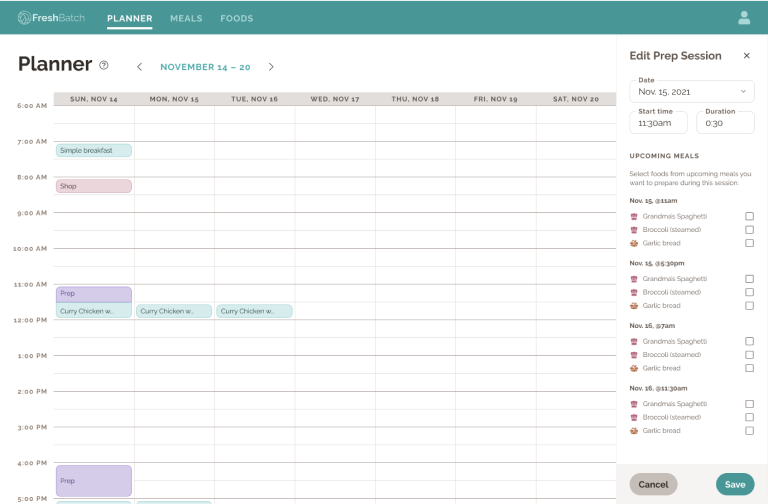Click the Cancel button

click(653, 484)
